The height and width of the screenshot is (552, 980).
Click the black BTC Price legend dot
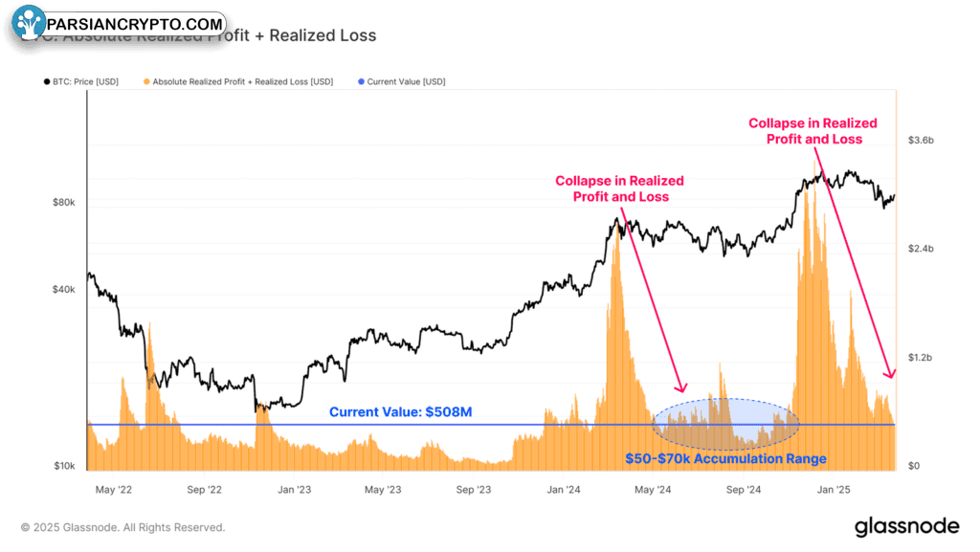(47, 82)
